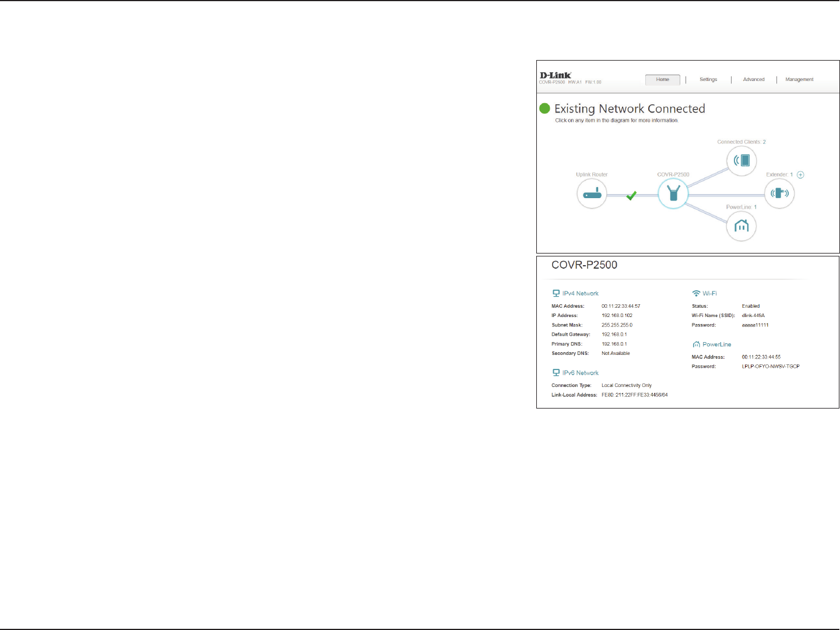Click the green status dot beside Existing Network Connected
The width and height of the screenshot is (840, 630).
pos(545,108)
